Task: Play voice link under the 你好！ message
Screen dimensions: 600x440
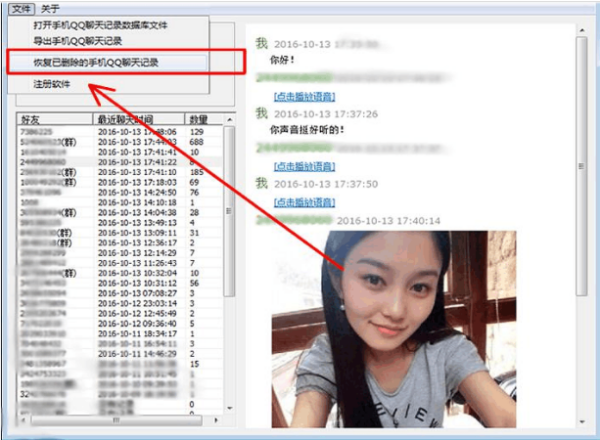Action: click(305, 96)
